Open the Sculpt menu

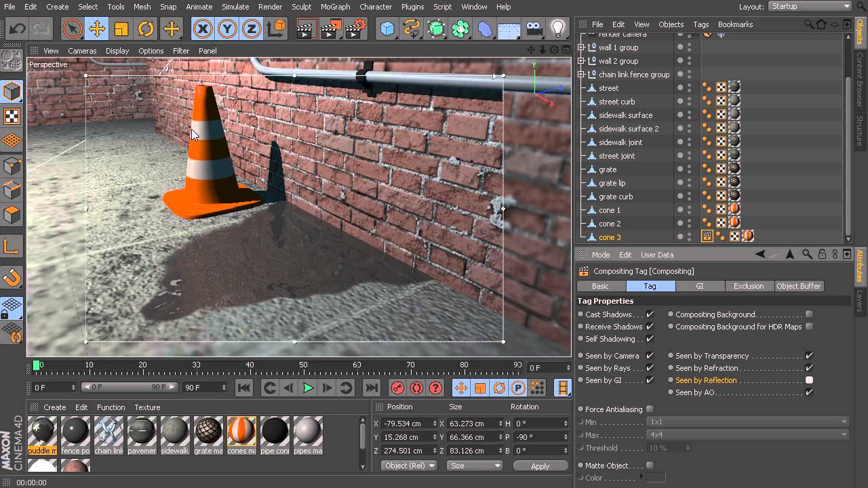301,7
